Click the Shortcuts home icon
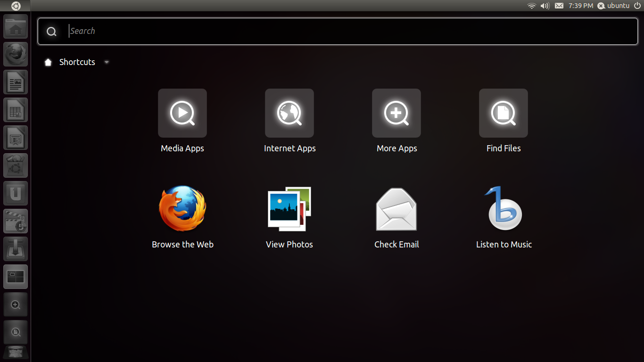 tap(48, 62)
